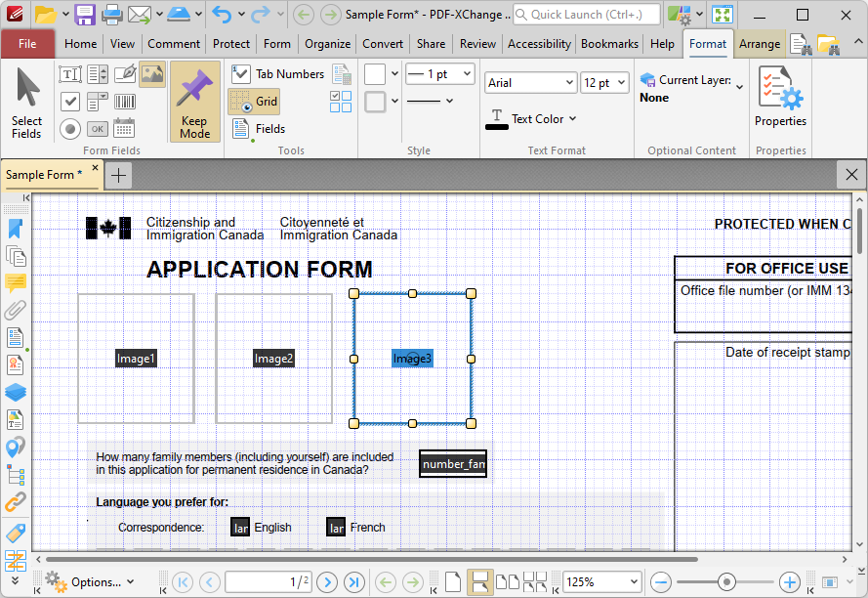Screen dimensions: 868x598
Task: Open the Bookmarks pane from the sidebar
Action: (x=16, y=229)
